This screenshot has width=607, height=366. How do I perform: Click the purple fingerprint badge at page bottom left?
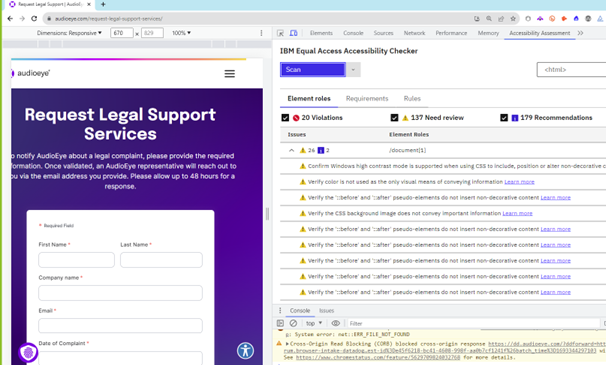click(28, 352)
